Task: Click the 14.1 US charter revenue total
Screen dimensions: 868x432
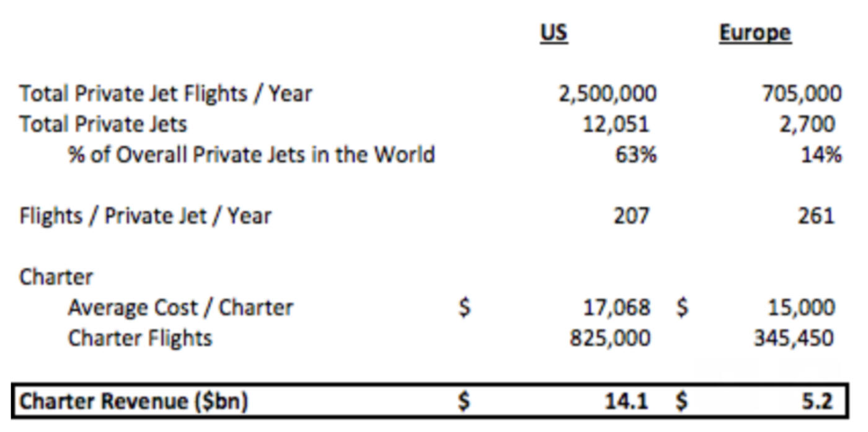Action: coord(626,401)
